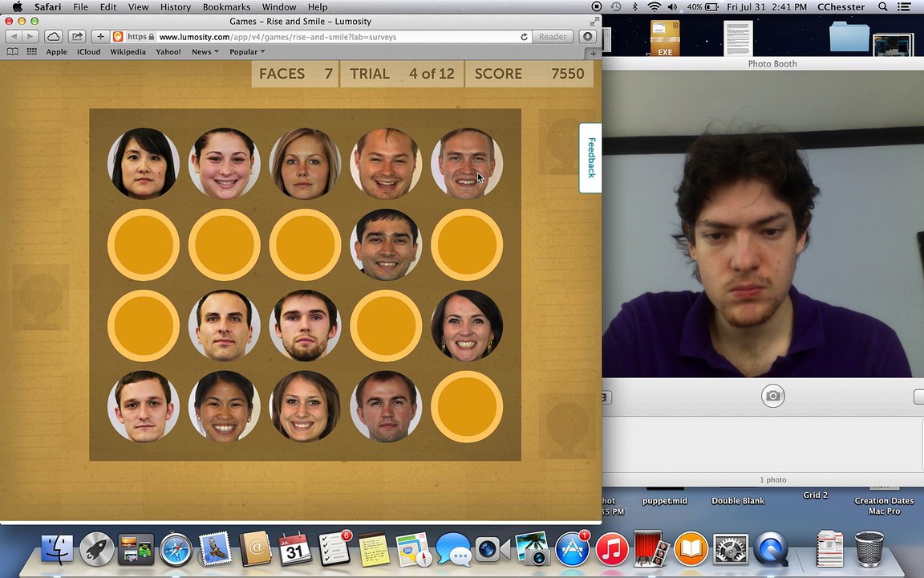Open the History menu
The width and height of the screenshot is (924, 578).
(x=175, y=7)
